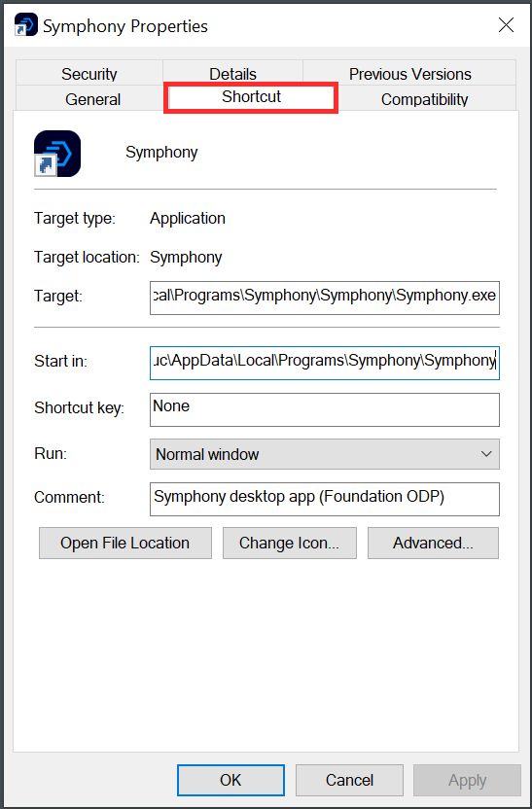Viewport: 532px width, 809px height.
Task: Edit the Comment text field
Action: coord(325,499)
